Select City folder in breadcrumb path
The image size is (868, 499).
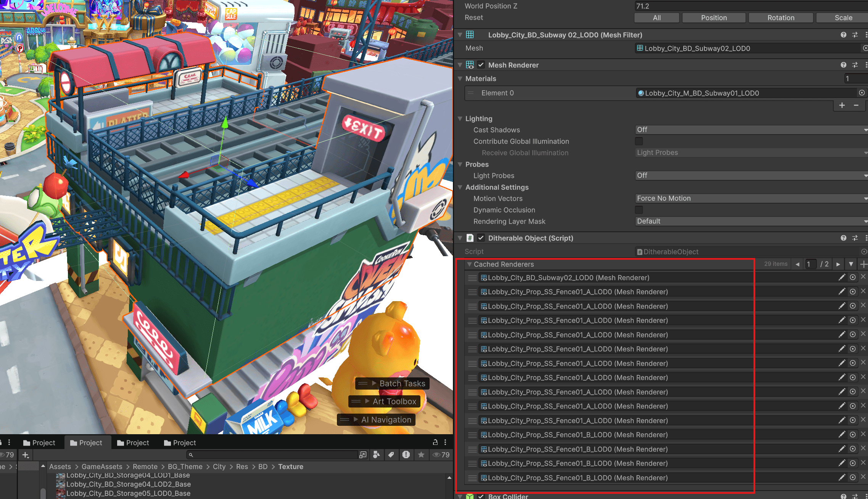219,467
